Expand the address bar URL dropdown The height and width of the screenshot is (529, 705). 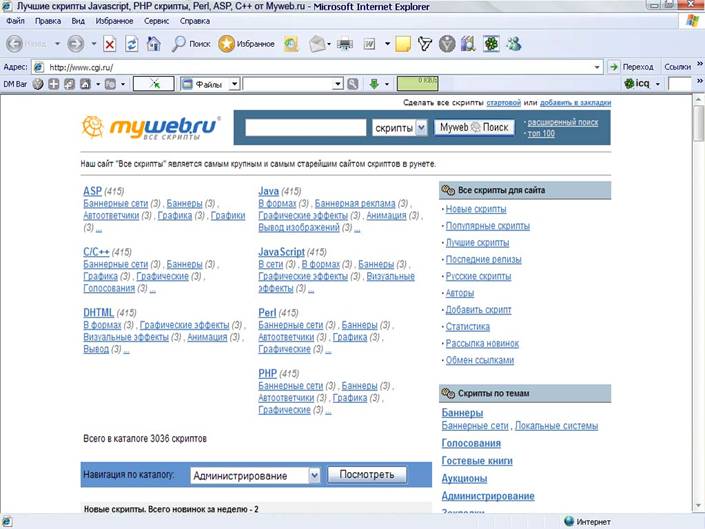pyautogui.click(x=597, y=67)
